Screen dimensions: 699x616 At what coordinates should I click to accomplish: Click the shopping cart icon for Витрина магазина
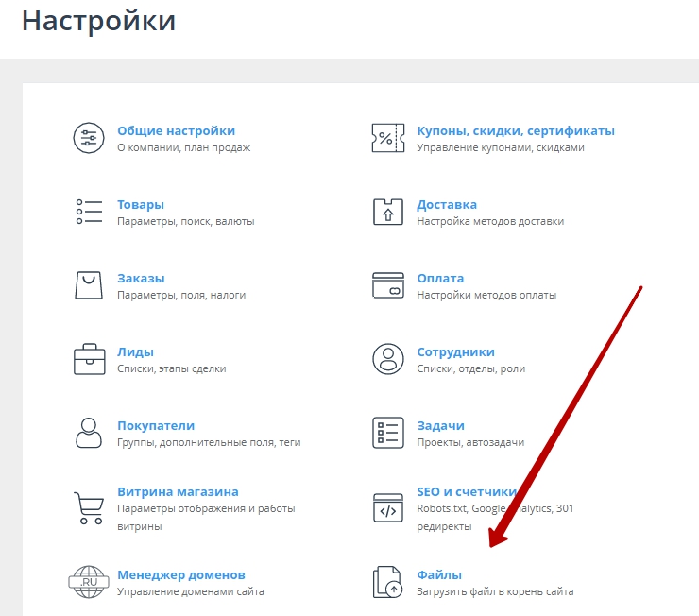point(88,507)
